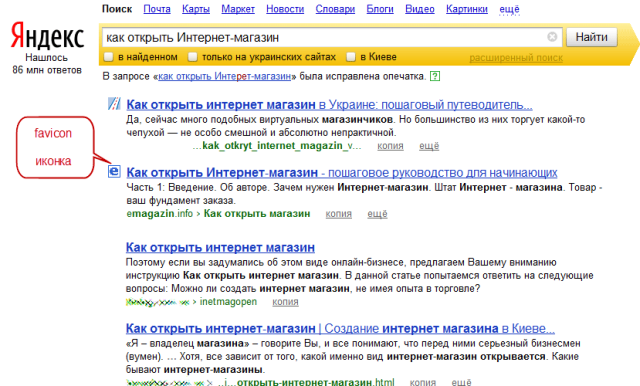The height and width of the screenshot is (386, 640).
Task: Open result 'Как открыть интернет магазин в Украине'
Action: coord(329,104)
